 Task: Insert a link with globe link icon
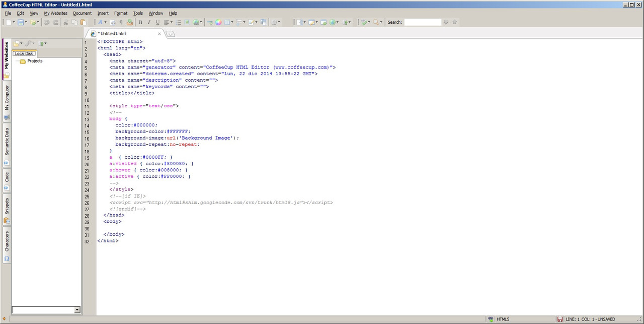coord(196,22)
